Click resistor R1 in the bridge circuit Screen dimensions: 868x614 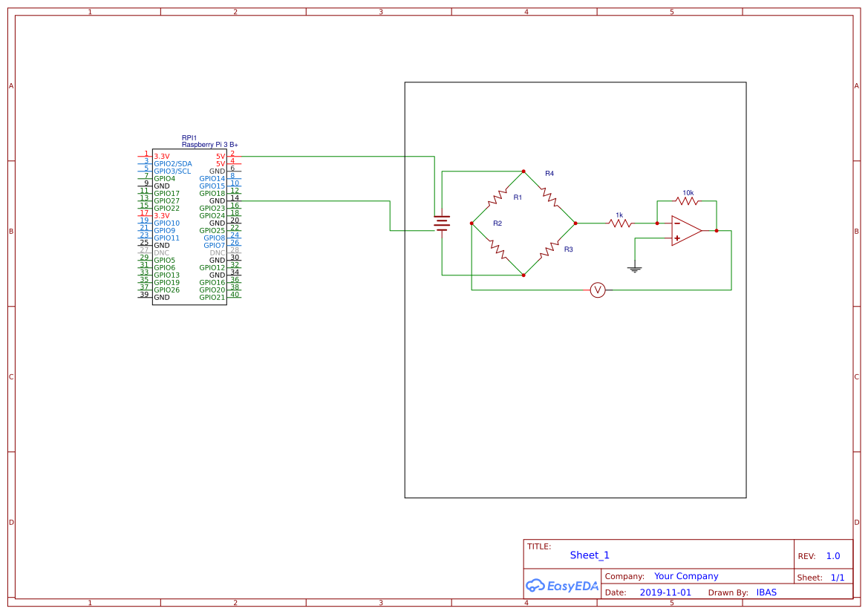click(x=499, y=197)
